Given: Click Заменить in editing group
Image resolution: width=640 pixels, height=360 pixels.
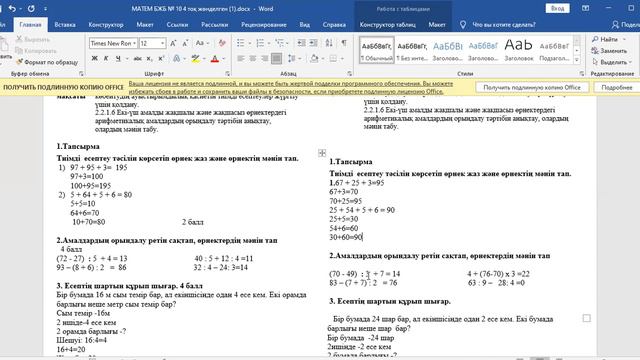Looking at the screenshot, I should coord(609,51).
